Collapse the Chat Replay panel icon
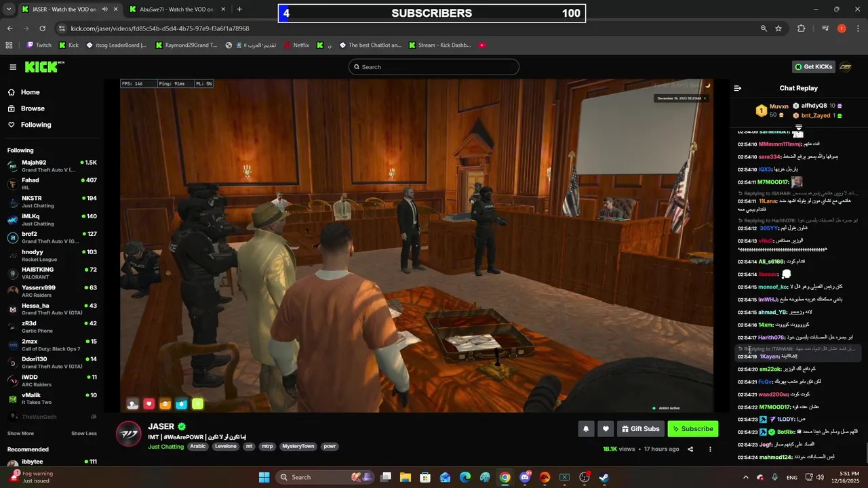Viewport: 868px width, 488px height. [738, 88]
